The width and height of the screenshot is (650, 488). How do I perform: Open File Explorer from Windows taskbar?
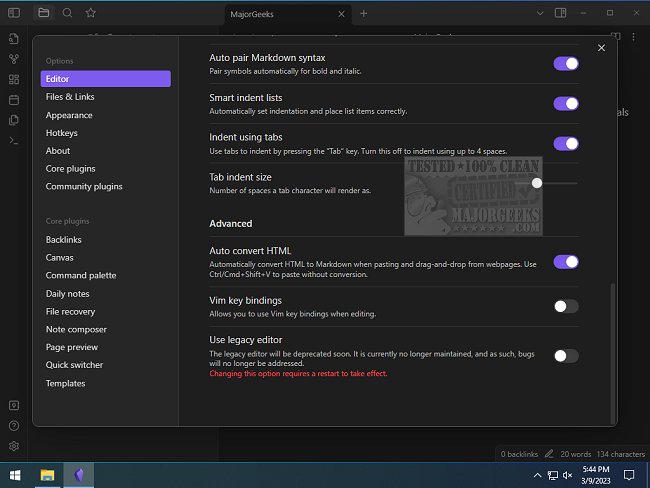click(47, 474)
